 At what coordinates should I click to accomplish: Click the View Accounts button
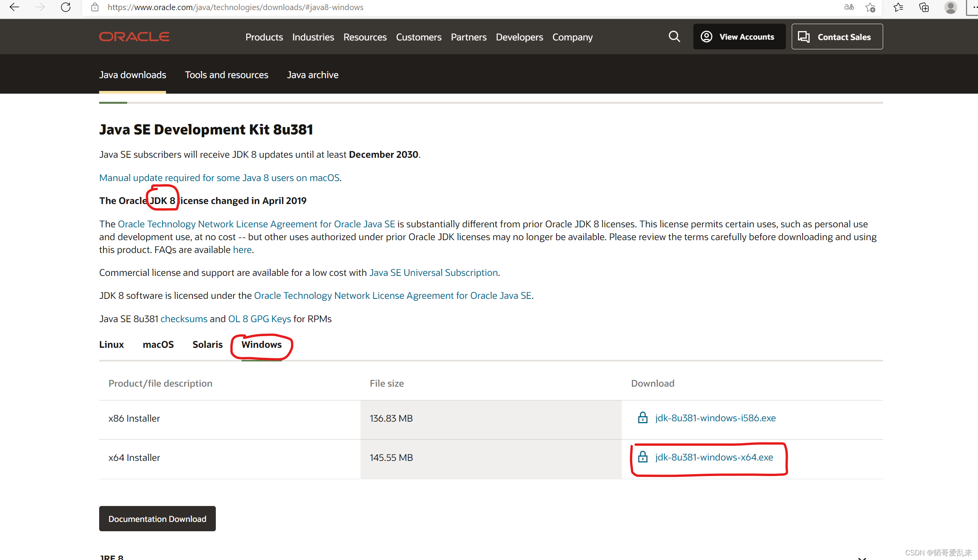[x=739, y=37]
